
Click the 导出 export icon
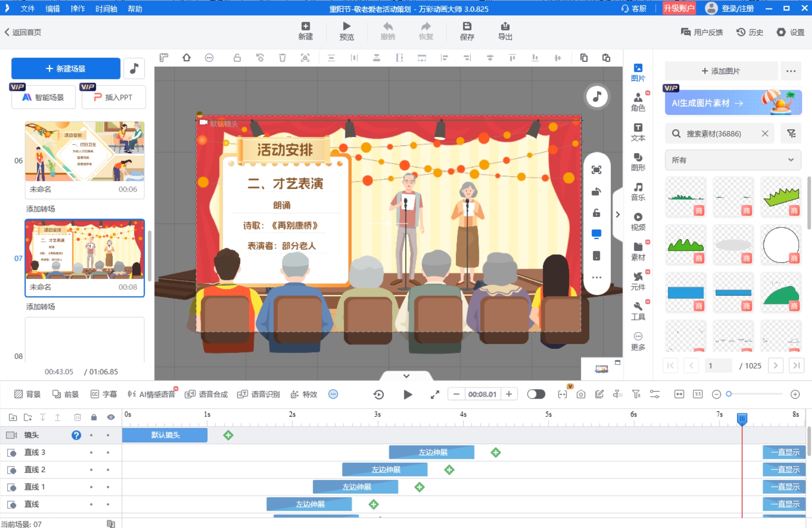[505, 31]
